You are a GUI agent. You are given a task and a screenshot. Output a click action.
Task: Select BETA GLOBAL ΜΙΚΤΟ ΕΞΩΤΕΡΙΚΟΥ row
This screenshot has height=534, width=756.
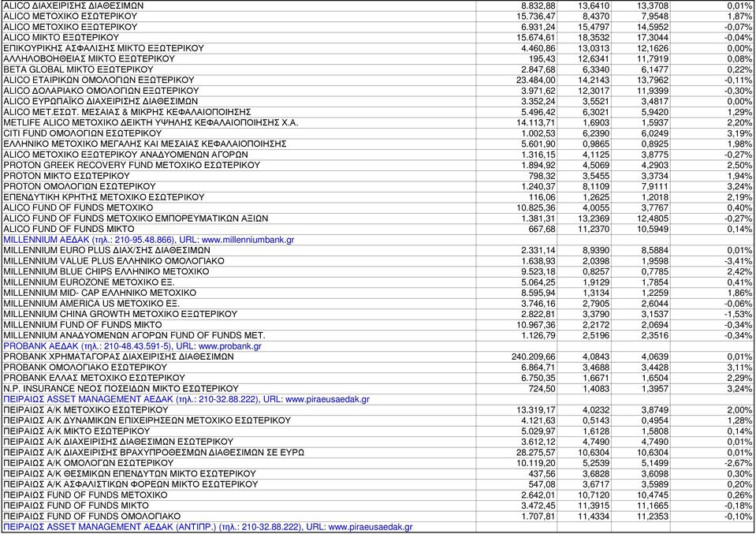(x=378, y=69)
